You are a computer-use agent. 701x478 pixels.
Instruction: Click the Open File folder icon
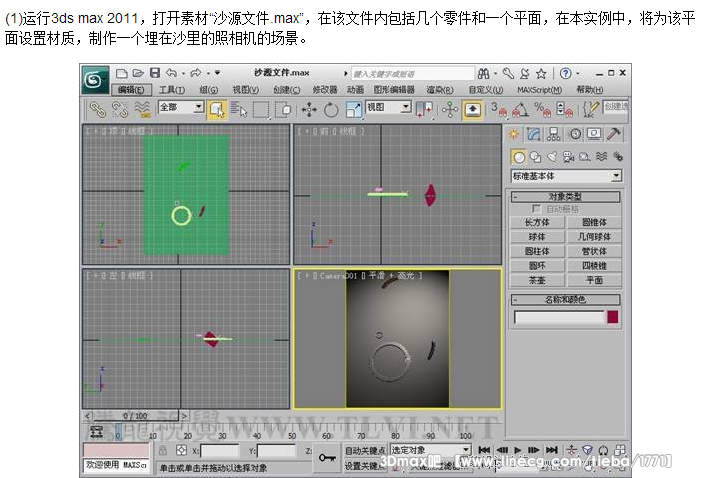click(138, 73)
